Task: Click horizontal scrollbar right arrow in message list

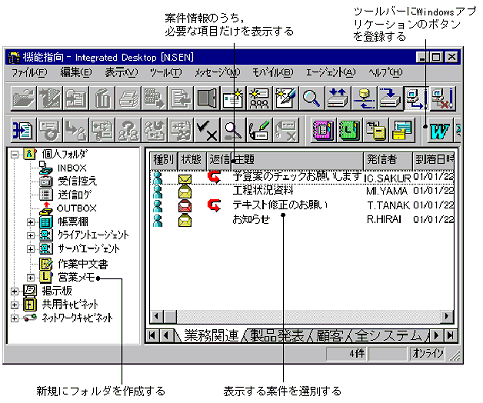Action: [x=447, y=316]
